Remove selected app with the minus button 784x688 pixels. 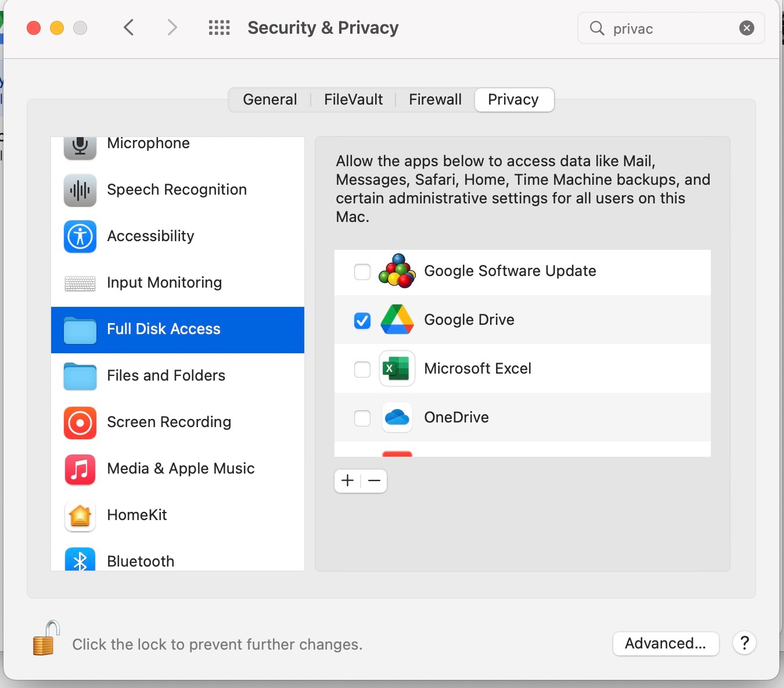375,481
